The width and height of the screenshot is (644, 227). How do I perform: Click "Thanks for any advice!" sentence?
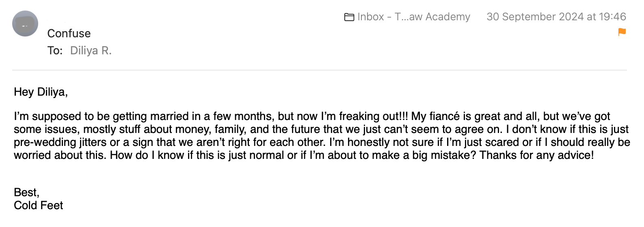(536, 155)
